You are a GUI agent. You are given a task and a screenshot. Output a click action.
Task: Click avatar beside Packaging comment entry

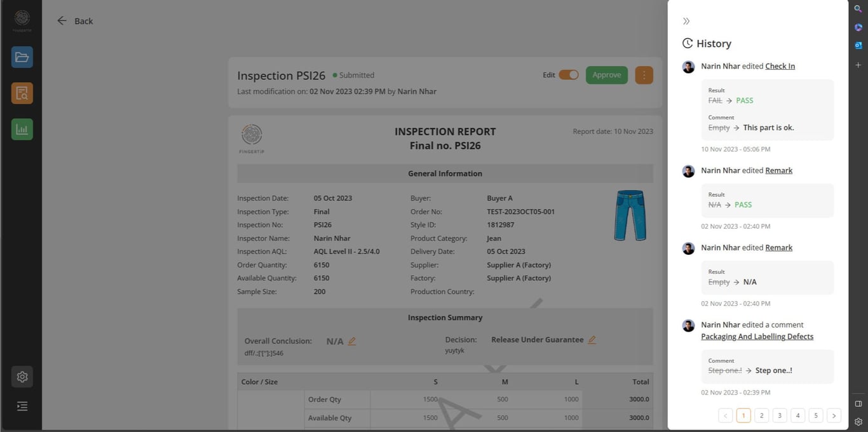[x=688, y=325]
